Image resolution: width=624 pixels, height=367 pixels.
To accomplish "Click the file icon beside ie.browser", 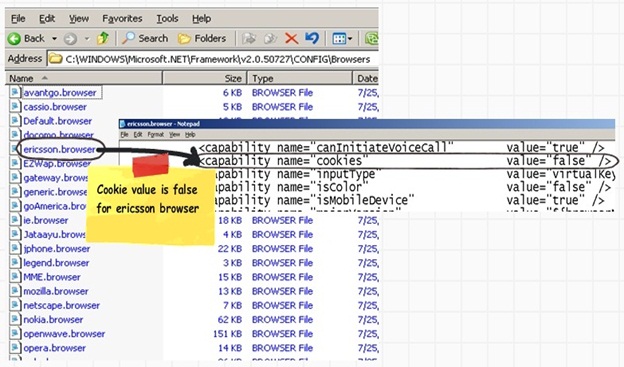I will (15, 220).
